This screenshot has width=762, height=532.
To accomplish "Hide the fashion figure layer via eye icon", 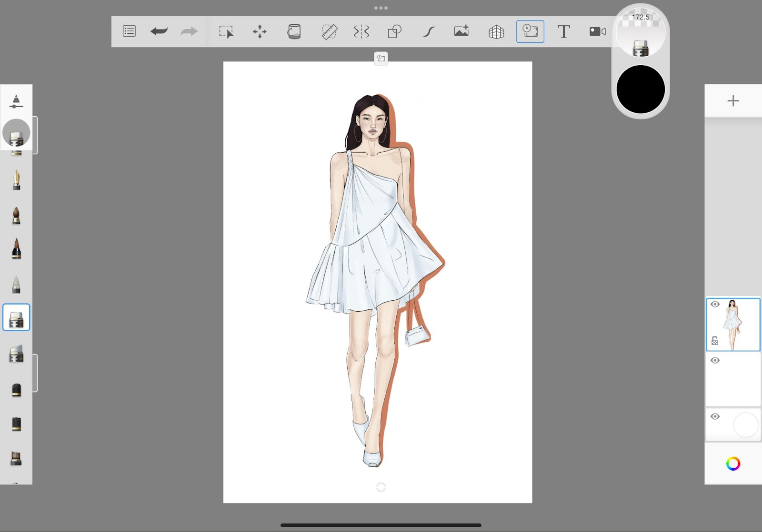I will (x=715, y=305).
